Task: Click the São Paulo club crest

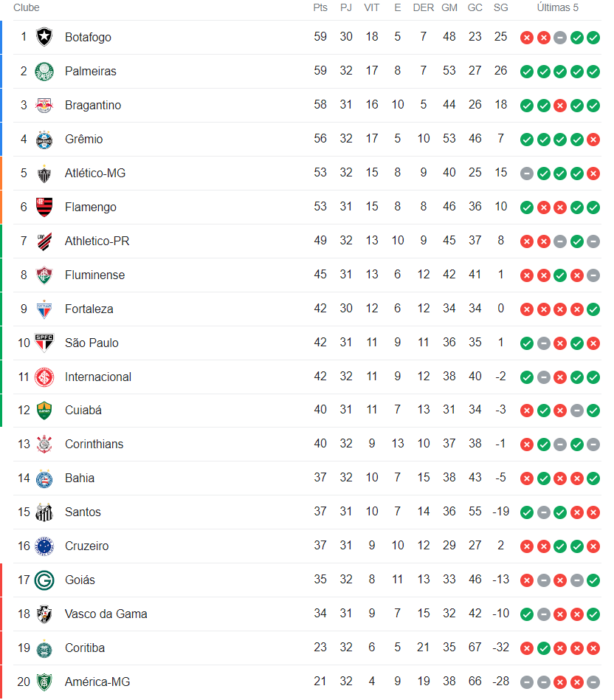Action: 44,343
